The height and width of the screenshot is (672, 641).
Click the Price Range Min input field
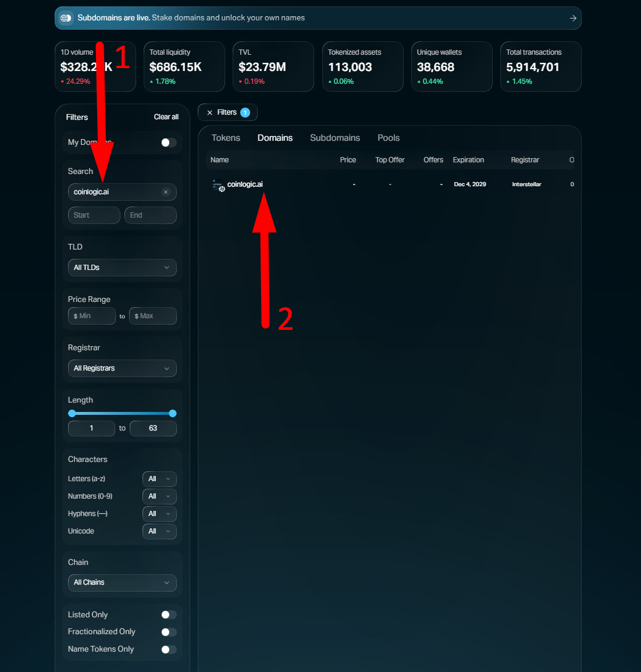(x=92, y=316)
